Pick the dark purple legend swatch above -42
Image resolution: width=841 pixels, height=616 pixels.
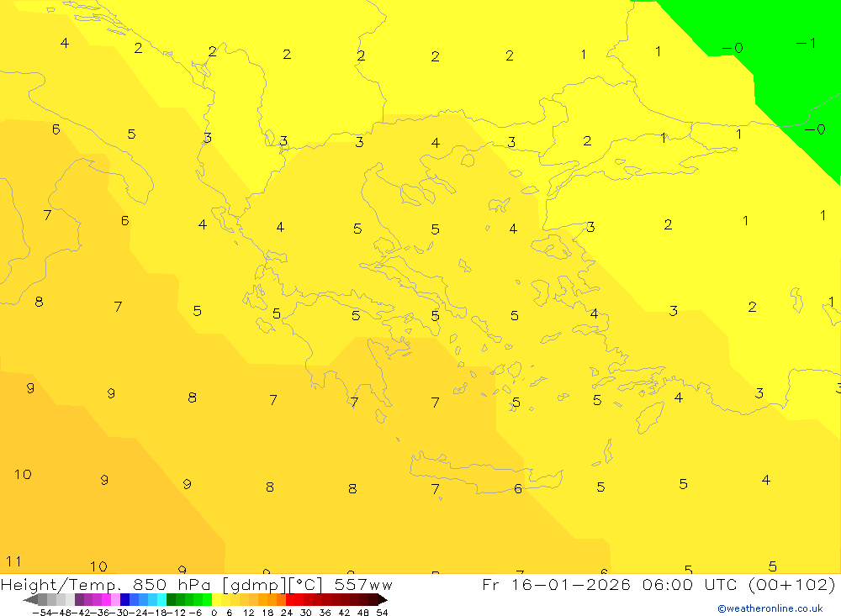(x=79, y=600)
